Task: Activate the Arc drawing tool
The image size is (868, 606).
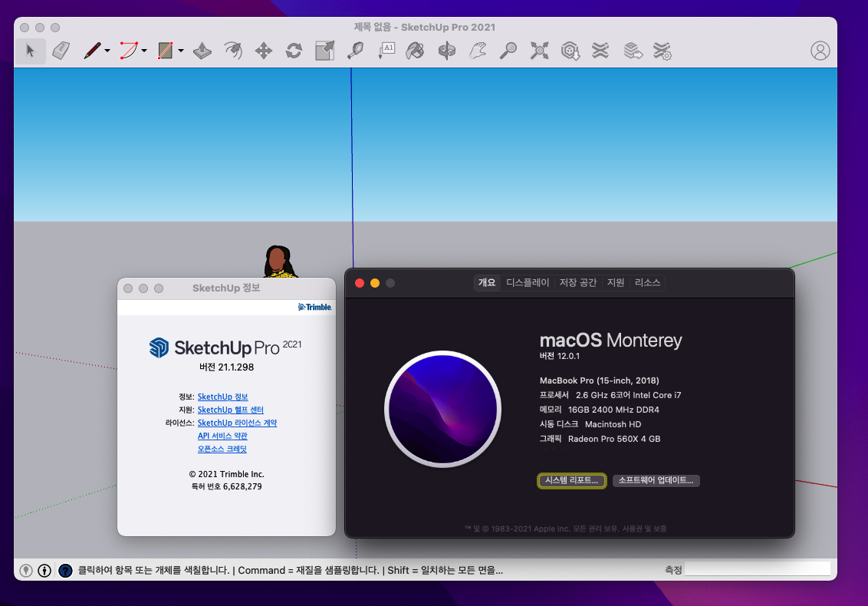Action: point(128,51)
